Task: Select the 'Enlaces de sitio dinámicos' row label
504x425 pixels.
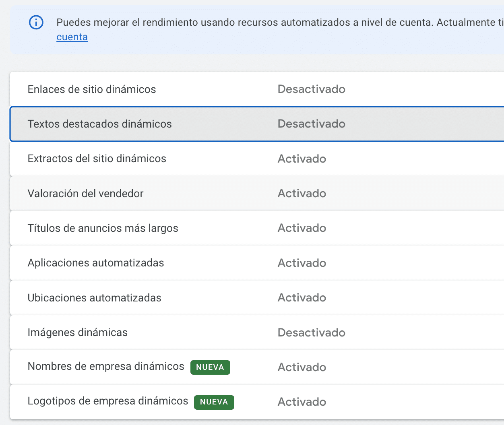Action: tap(92, 89)
